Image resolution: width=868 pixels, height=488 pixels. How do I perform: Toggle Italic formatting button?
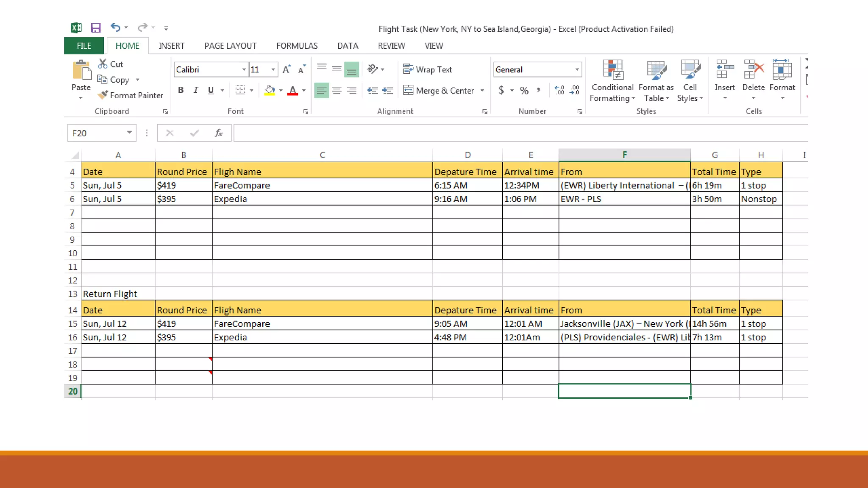195,90
